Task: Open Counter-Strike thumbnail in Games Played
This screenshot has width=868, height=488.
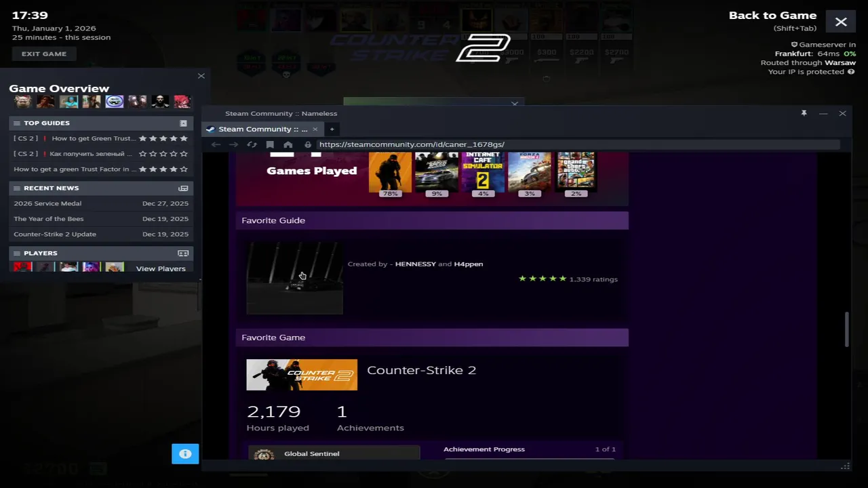Action: (x=390, y=171)
